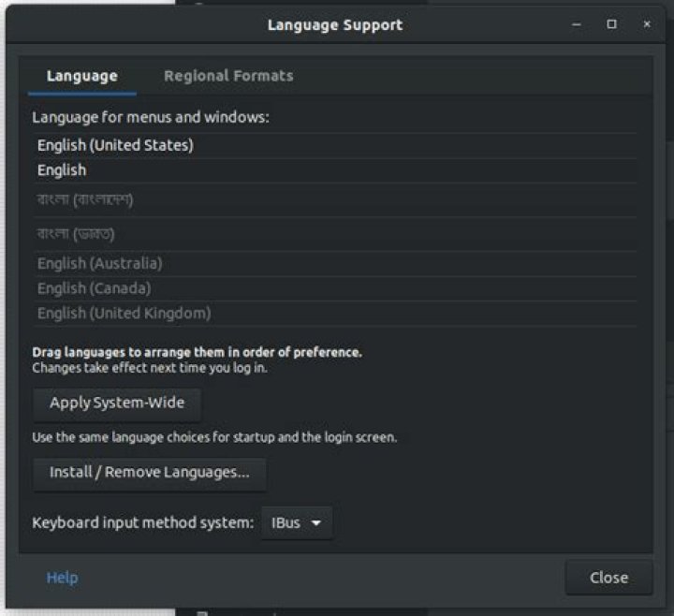Switch to the Language tab
Image resolution: width=674 pixels, height=616 pixels.
tap(82, 77)
